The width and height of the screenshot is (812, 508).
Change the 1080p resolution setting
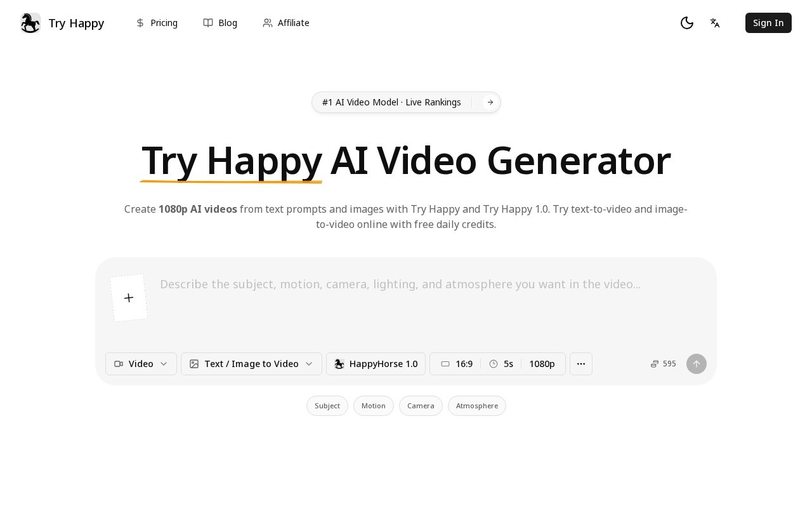[x=542, y=364]
